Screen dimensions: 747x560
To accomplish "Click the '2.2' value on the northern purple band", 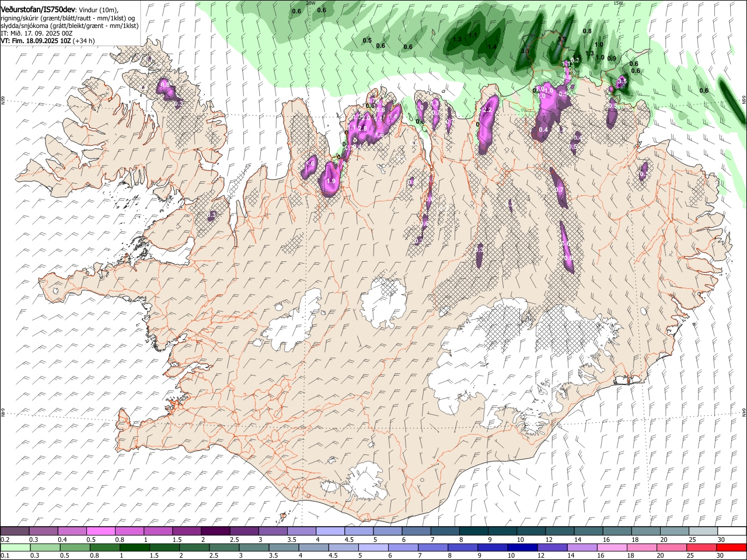I will tap(488, 110).
